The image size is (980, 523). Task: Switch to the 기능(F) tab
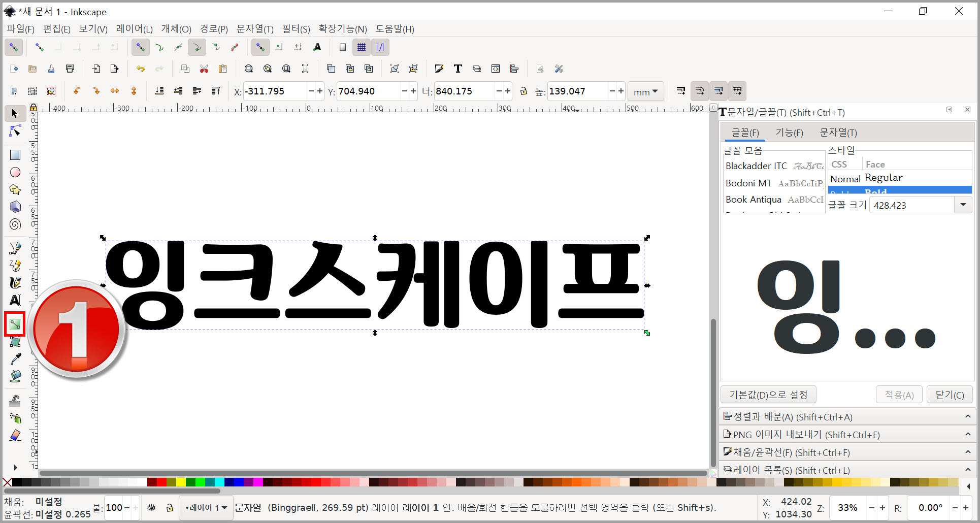(789, 133)
